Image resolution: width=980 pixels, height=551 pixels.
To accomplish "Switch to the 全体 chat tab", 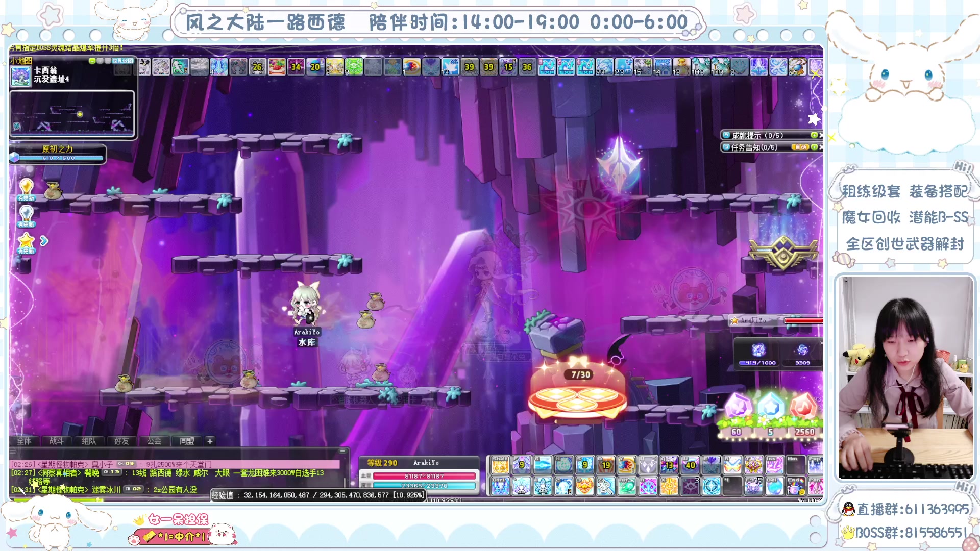I will coord(24,441).
